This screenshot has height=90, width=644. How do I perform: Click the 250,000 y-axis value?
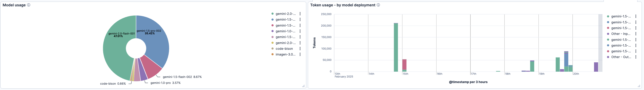click(326, 14)
